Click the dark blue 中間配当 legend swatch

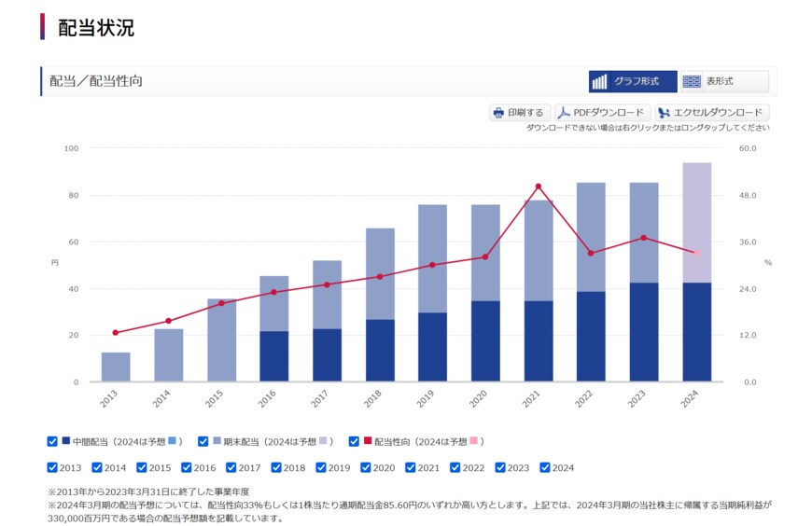tap(66, 441)
